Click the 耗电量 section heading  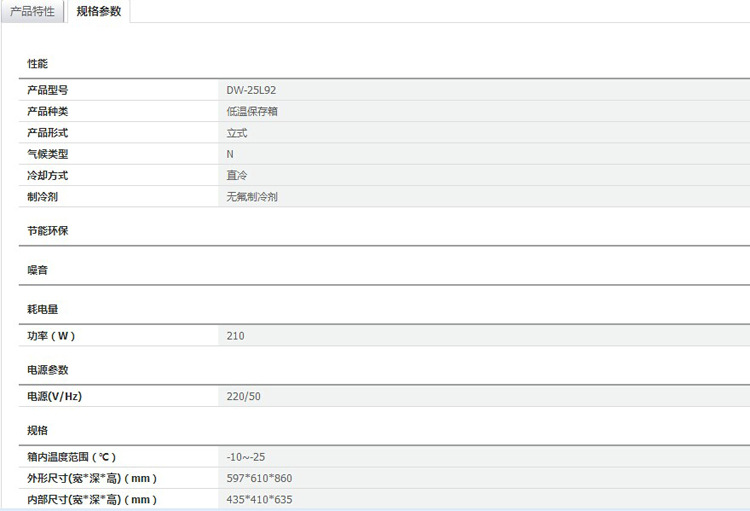[42, 309]
